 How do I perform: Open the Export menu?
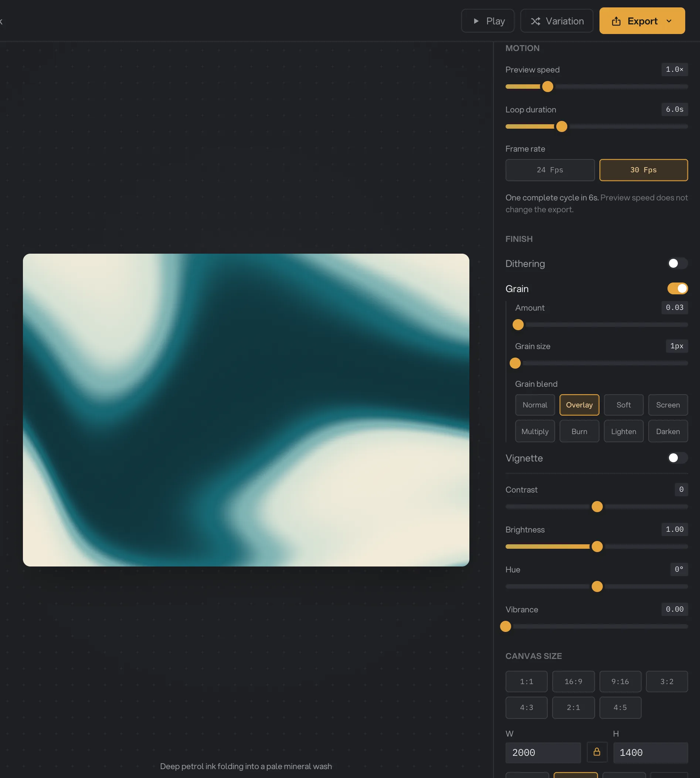(642, 21)
